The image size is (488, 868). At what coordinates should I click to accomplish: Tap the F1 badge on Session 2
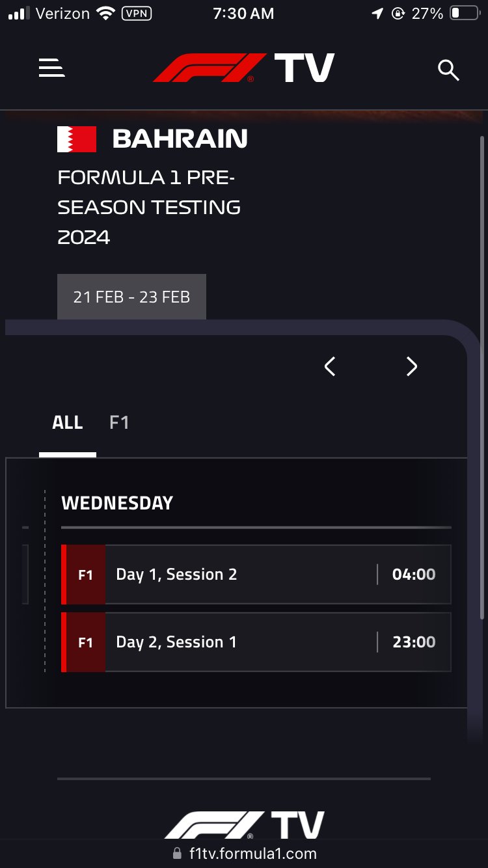click(85, 575)
